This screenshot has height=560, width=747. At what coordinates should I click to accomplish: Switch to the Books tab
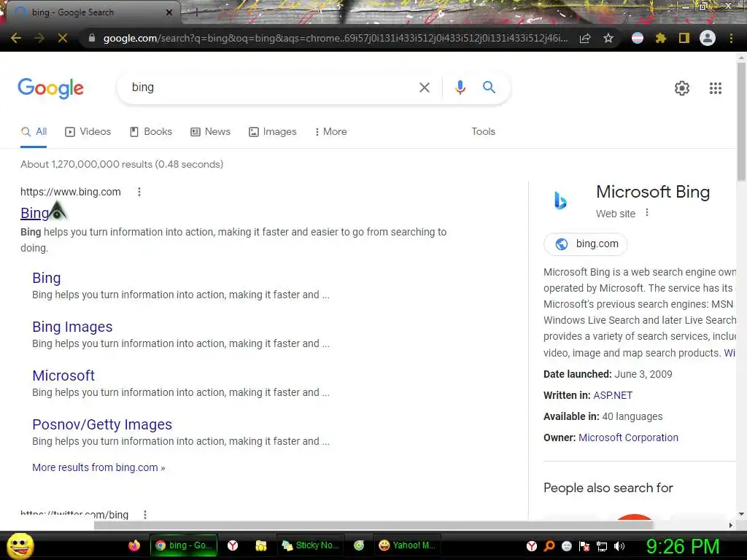[151, 132]
